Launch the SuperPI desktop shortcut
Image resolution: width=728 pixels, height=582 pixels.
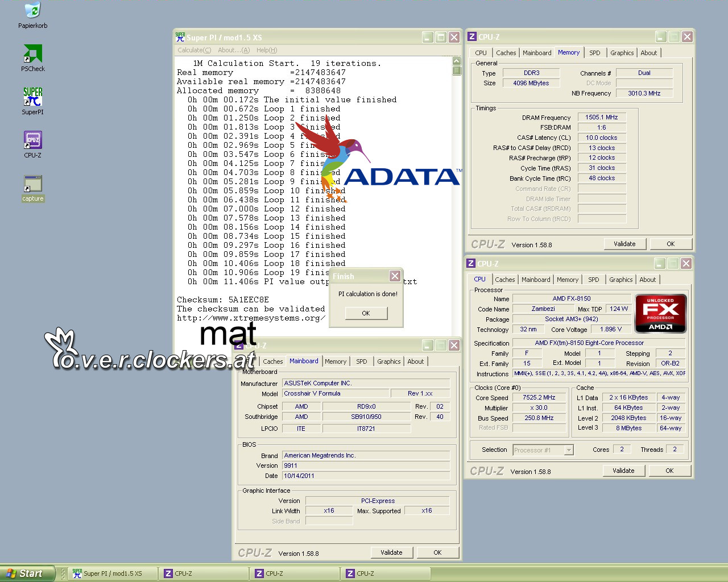(32, 102)
